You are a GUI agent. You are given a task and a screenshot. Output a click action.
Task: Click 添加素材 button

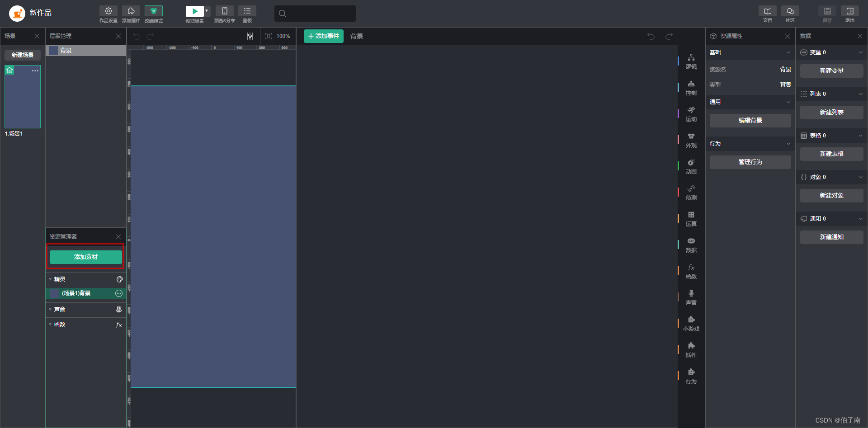pos(86,257)
